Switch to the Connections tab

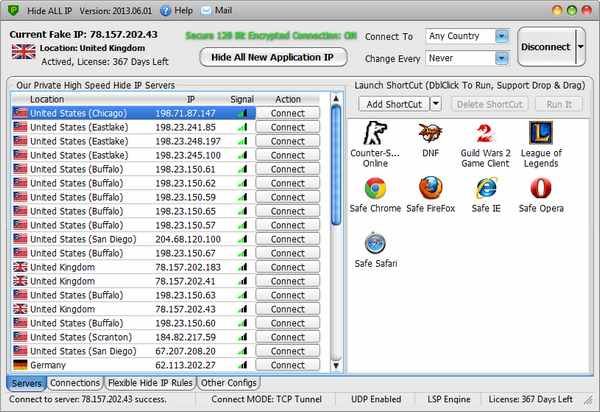(x=75, y=383)
